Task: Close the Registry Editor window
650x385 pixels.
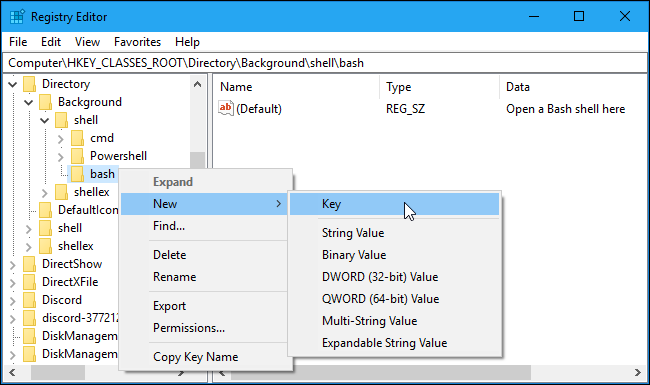Action: 625,17
